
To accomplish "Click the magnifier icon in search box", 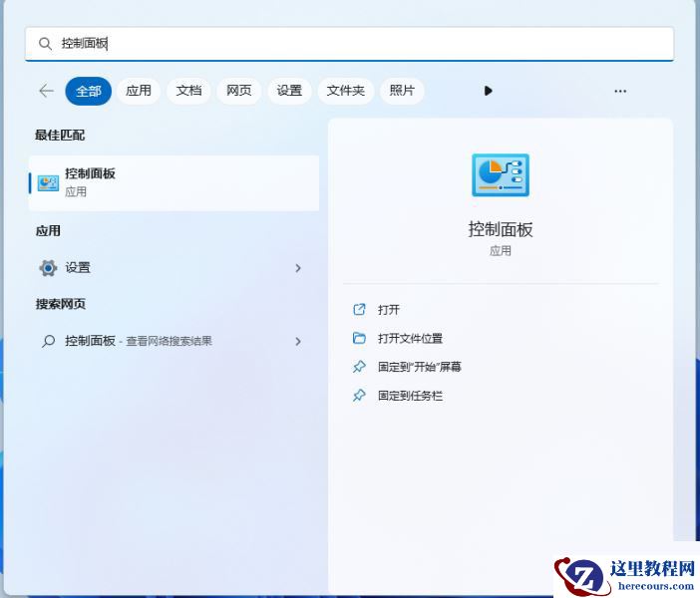I will point(45,44).
